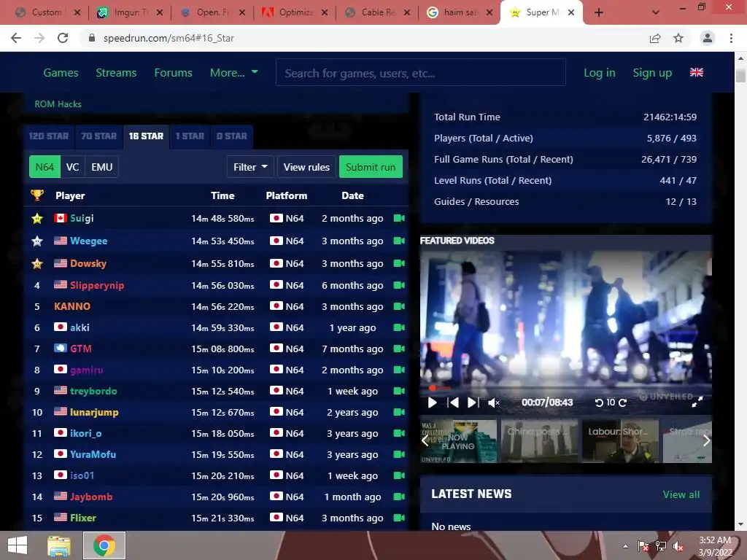
Task: Click the Sign up link
Action: tap(652, 72)
